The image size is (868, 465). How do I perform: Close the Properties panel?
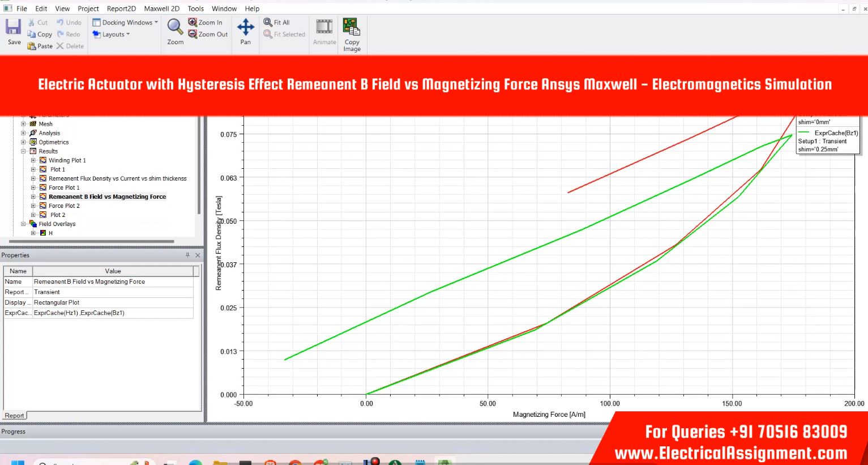tap(198, 255)
